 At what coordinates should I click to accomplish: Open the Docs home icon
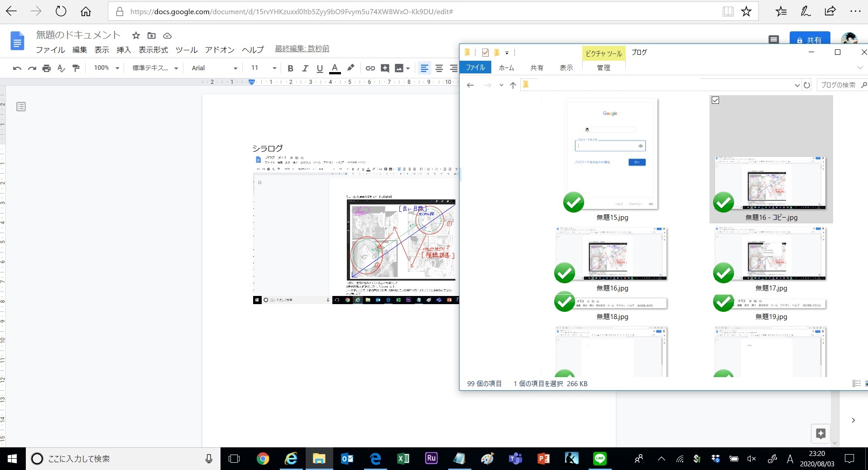(x=17, y=41)
